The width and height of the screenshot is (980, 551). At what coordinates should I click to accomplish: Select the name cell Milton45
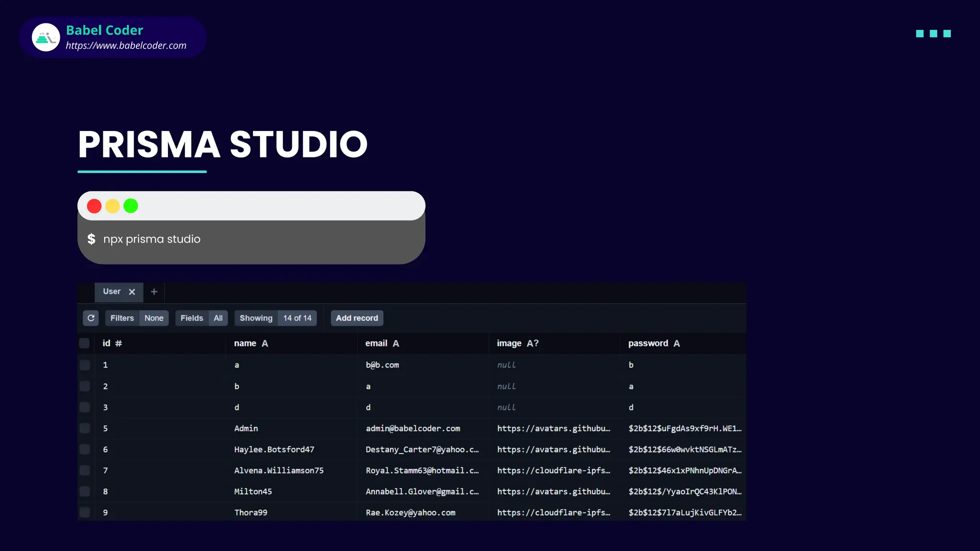pos(291,491)
